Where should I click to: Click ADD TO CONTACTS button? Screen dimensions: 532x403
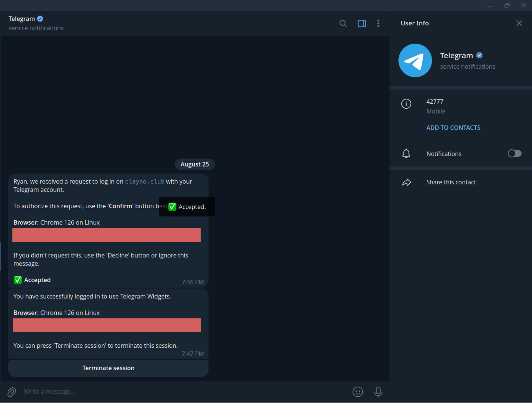[453, 127]
